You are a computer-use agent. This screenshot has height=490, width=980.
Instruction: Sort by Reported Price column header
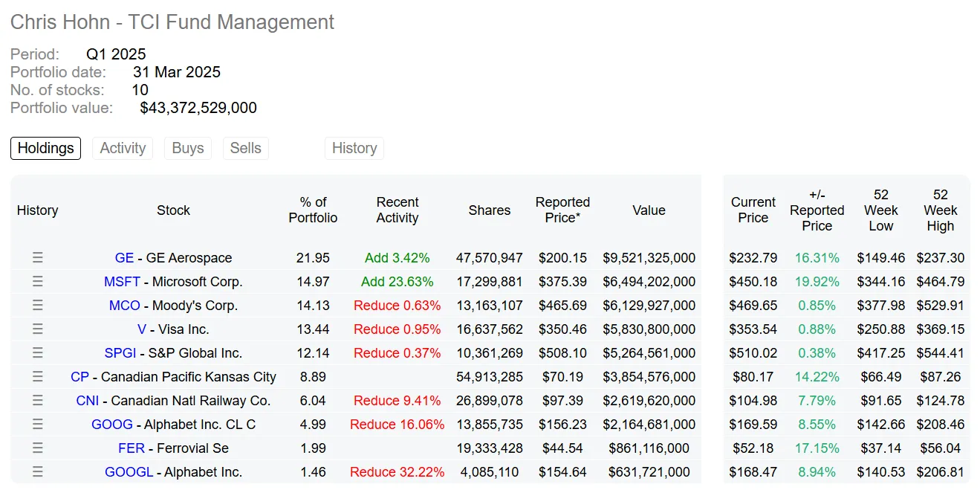point(562,210)
